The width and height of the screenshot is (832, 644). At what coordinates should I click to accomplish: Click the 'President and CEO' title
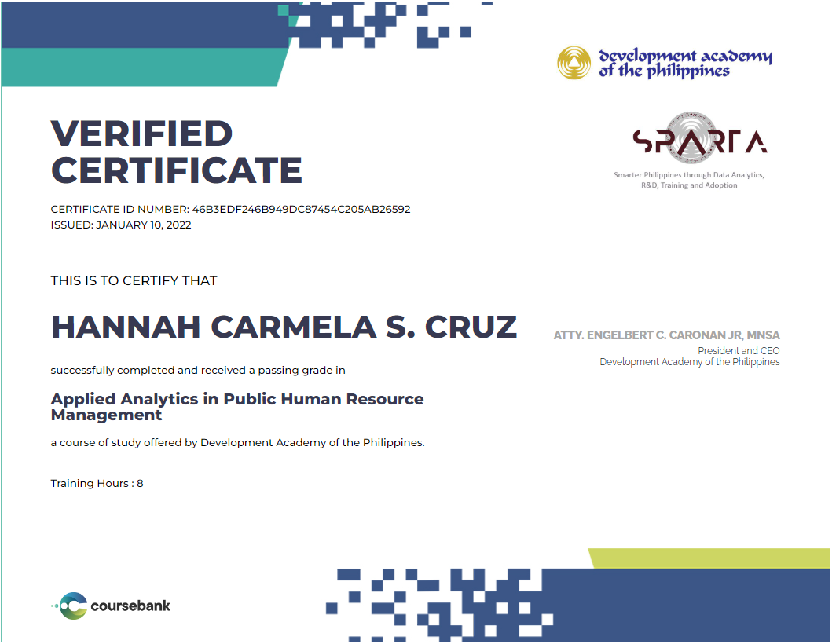(739, 350)
